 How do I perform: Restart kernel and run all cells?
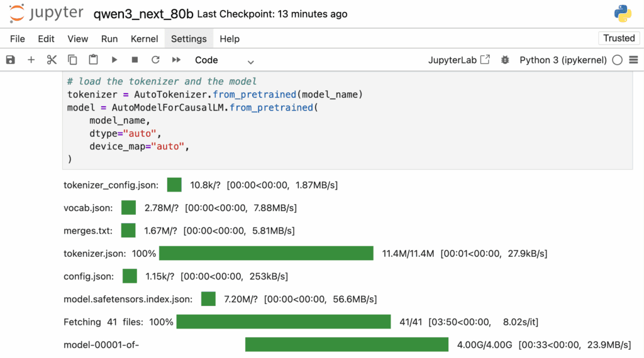pyautogui.click(x=176, y=60)
